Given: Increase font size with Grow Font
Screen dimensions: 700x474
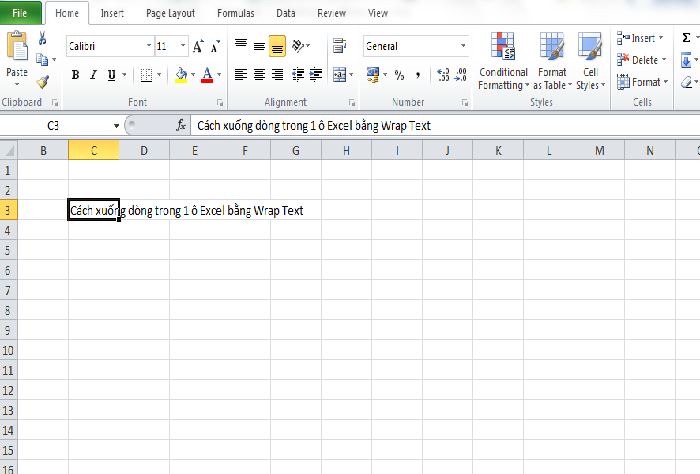Looking at the screenshot, I should [198, 46].
